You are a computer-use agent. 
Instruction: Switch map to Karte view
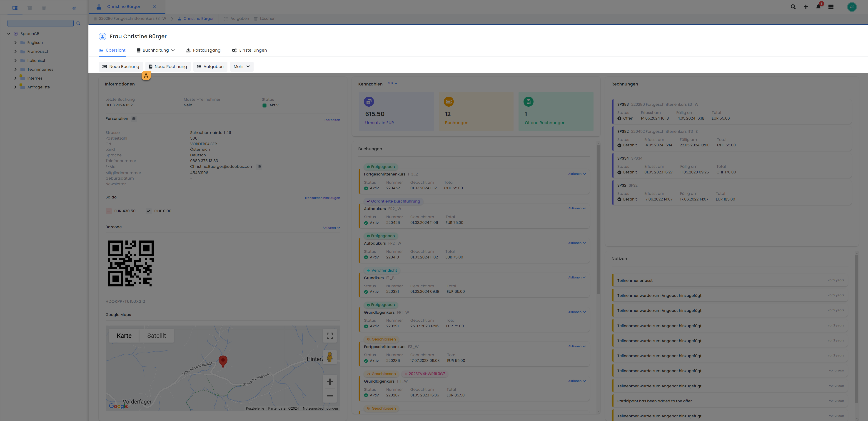(x=124, y=336)
